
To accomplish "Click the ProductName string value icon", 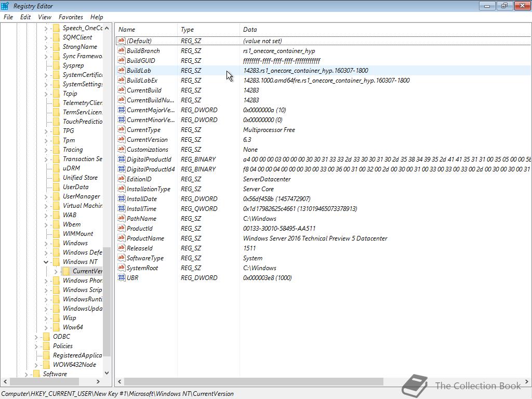I will [121, 238].
